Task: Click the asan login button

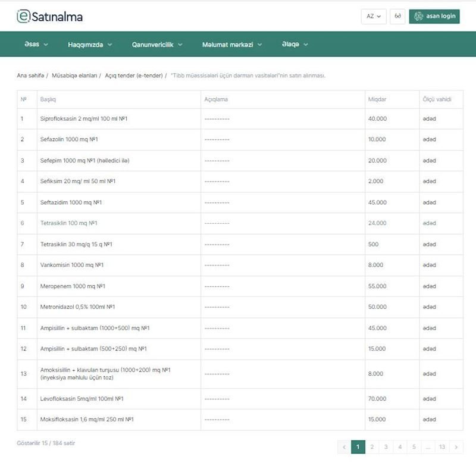Action: pyautogui.click(x=434, y=16)
